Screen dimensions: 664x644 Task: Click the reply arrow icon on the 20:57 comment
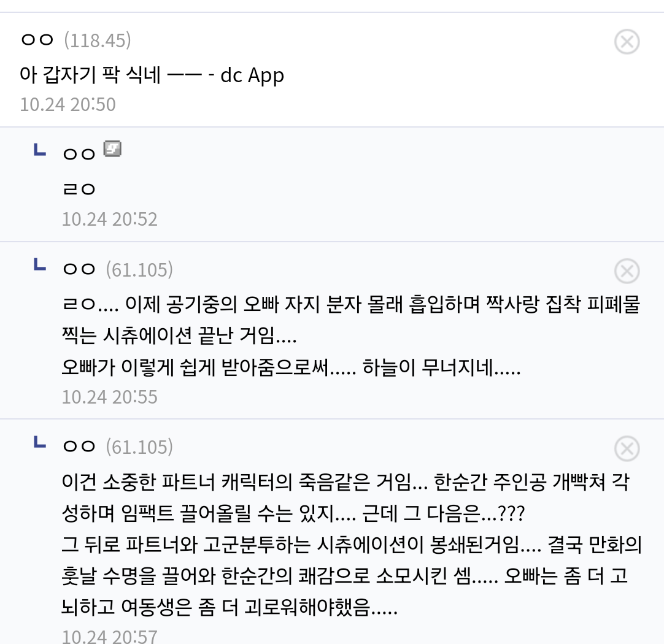click(x=39, y=443)
